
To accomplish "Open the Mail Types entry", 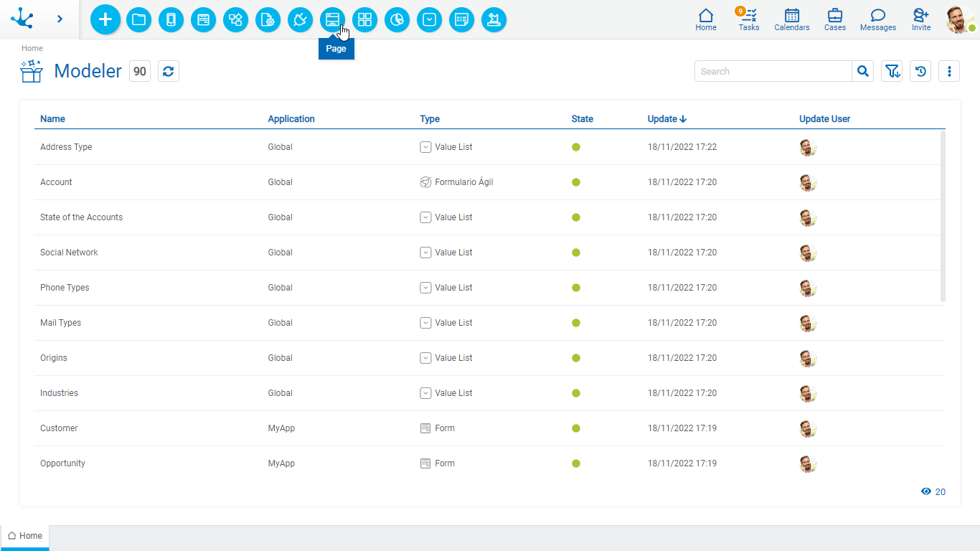I will tap(489, 323).
